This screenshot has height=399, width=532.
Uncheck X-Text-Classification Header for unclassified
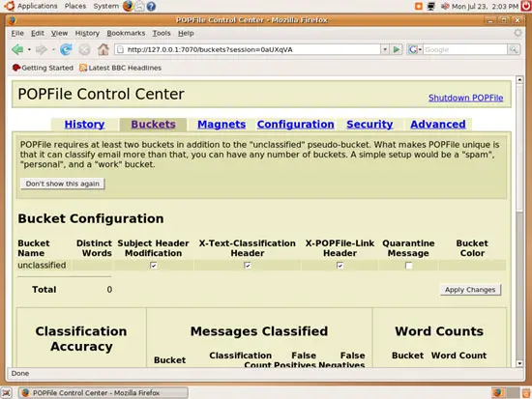pos(248,265)
